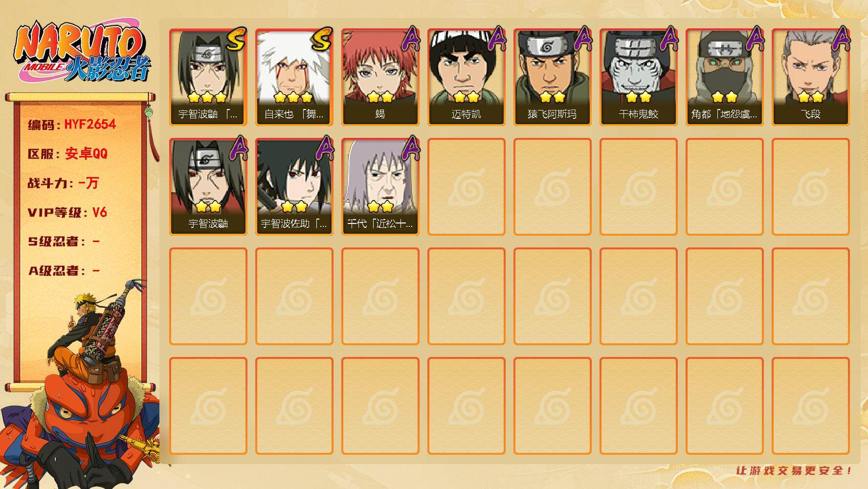Choose the red-haired 蝎 ninja card
The width and height of the screenshot is (868, 489).
[380, 77]
